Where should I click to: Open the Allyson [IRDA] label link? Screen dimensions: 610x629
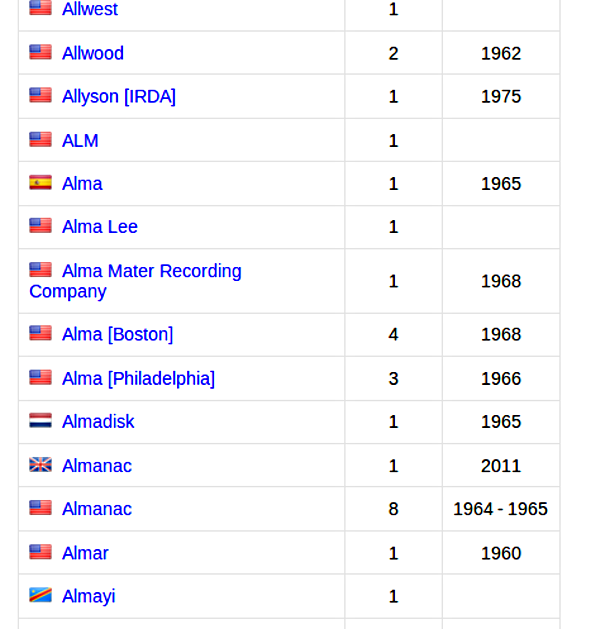pos(118,97)
